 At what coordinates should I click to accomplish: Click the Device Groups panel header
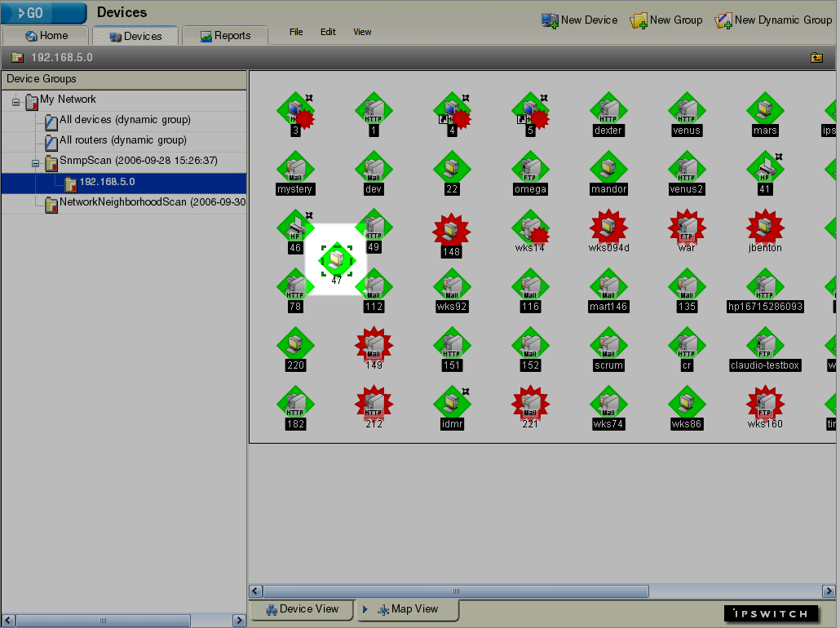tap(124, 79)
